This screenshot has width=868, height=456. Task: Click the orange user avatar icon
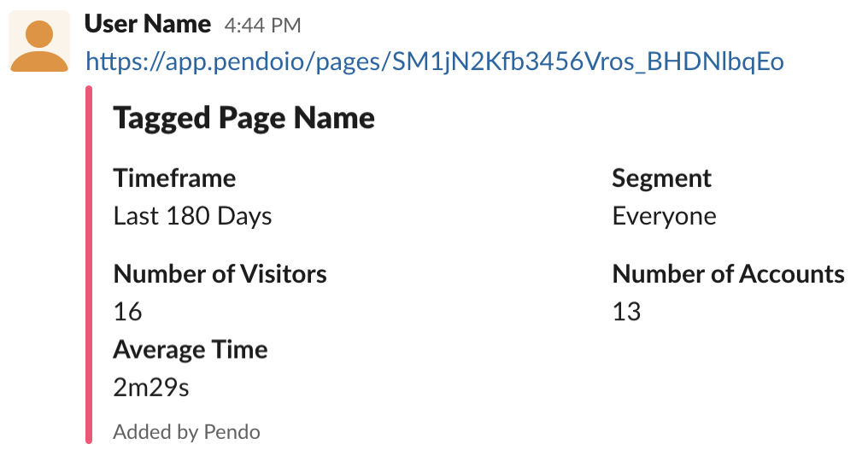(x=39, y=42)
